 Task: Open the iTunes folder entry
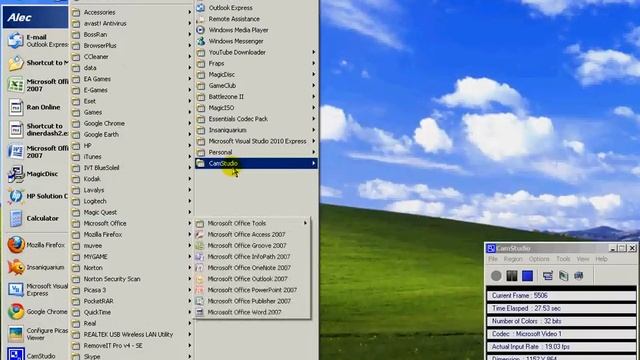[x=131, y=157]
